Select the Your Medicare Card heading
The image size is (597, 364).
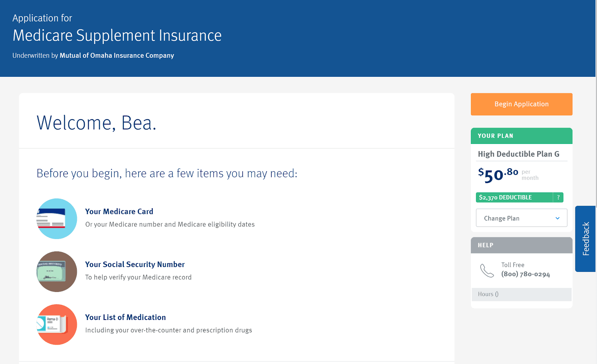point(119,211)
